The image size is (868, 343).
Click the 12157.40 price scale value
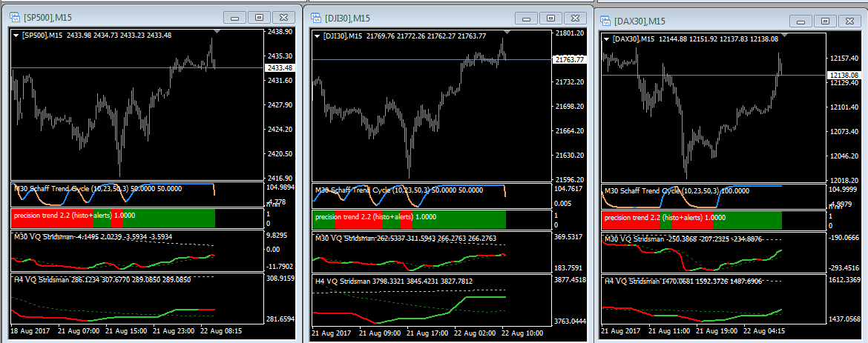[844, 58]
